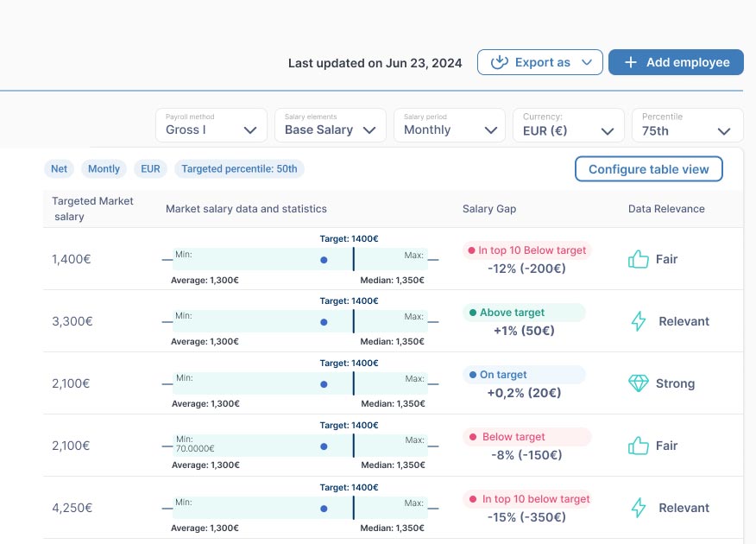
Task: Click the lightning Relevant icon for 4,250€ row
Action: pos(638,508)
